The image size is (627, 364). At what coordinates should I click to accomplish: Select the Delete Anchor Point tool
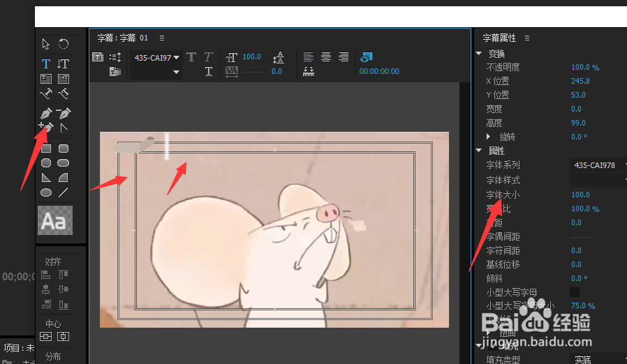63,113
